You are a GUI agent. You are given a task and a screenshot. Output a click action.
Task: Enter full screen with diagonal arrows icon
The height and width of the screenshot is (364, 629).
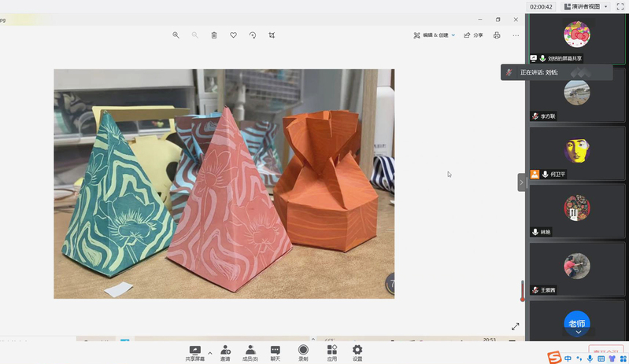click(516, 326)
